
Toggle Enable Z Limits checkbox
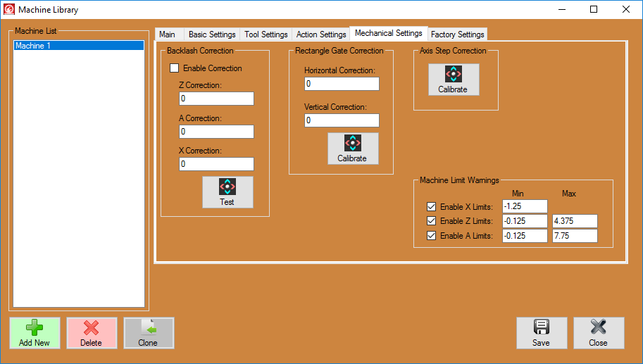tap(432, 221)
